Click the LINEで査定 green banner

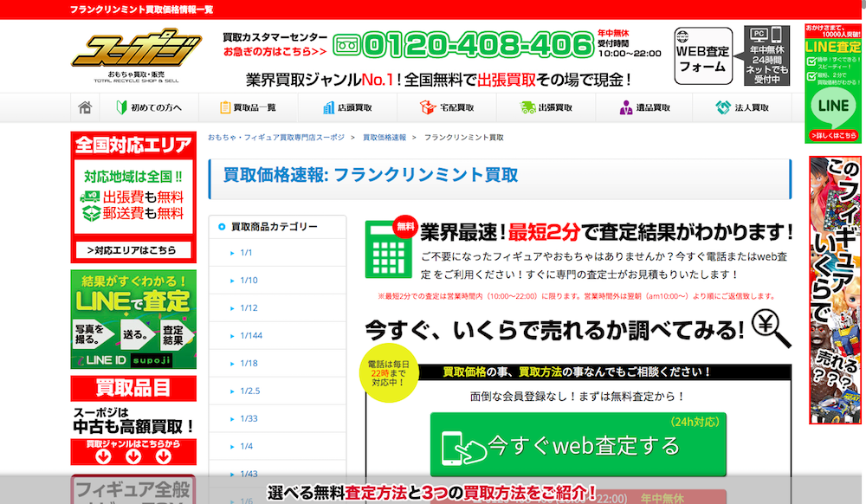(133, 319)
